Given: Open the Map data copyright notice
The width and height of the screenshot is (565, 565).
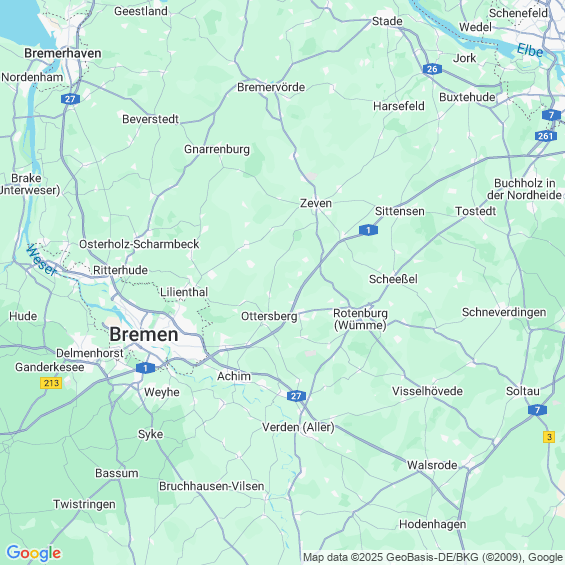Looking at the screenshot, I should 433,557.
